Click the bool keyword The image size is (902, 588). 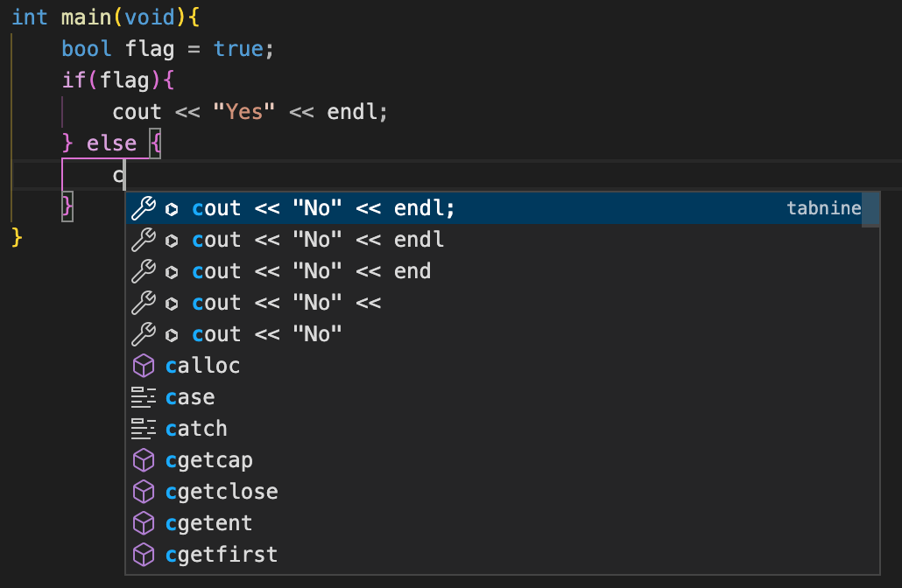click(x=87, y=49)
